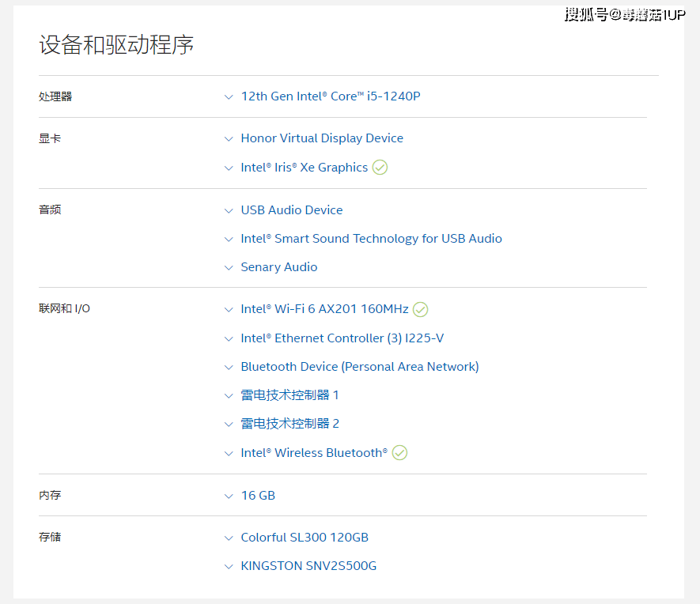Expand Senary Audio chevron
This screenshot has width=700, height=604.
point(229,268)
